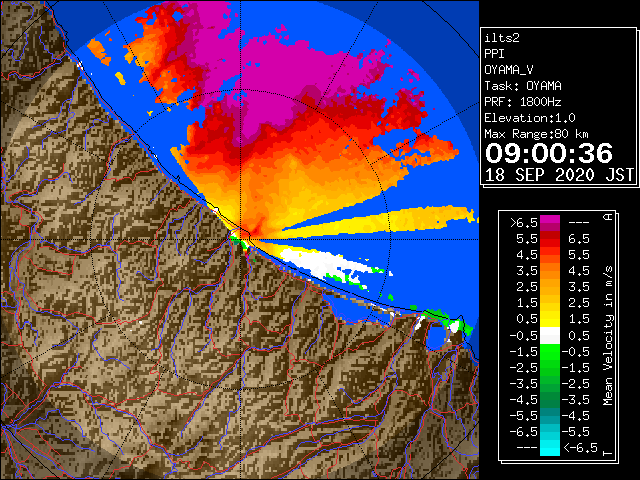This screenshot has width=640, height=480.
Task: Click the '>6.5' legend label
Action: tap(524, 223)
